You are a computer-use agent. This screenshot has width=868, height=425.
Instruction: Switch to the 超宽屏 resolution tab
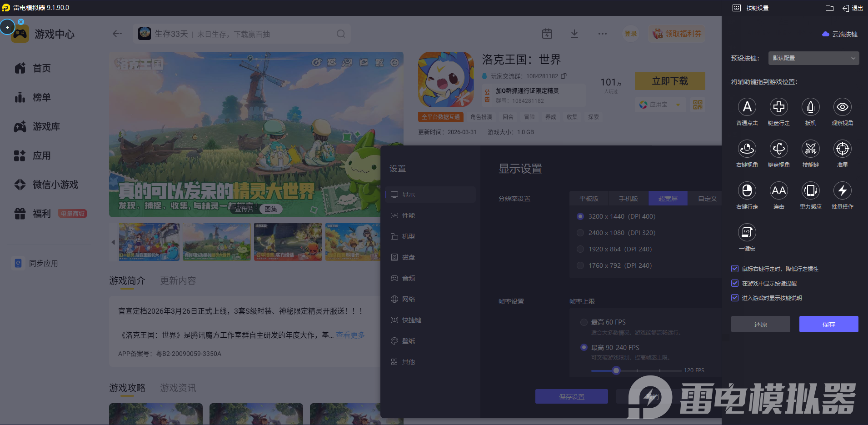coord(668,199)
